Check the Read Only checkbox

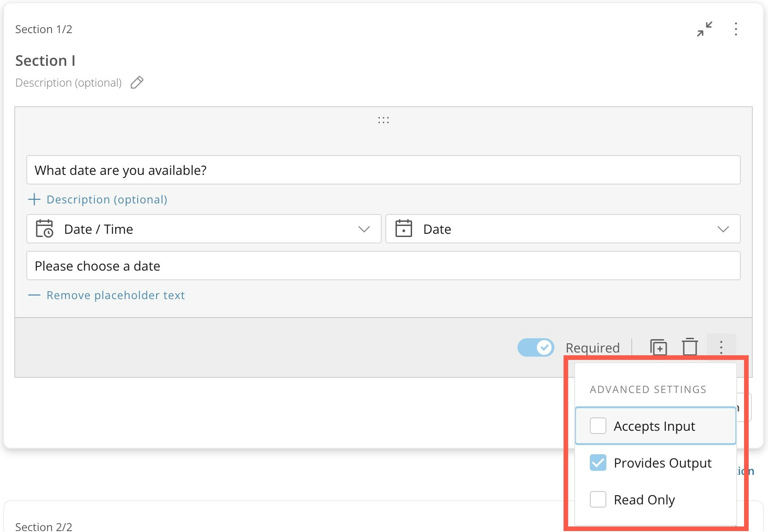(x=598, y=499)
